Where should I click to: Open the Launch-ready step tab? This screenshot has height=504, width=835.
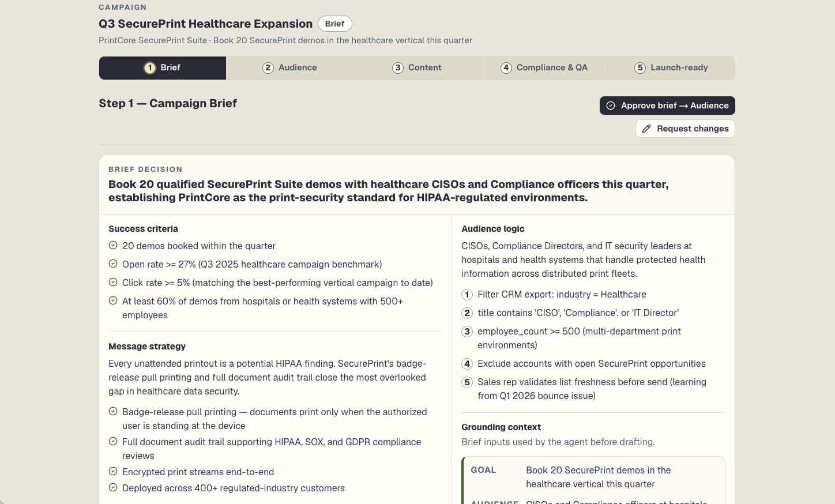[x=671, y=68]
